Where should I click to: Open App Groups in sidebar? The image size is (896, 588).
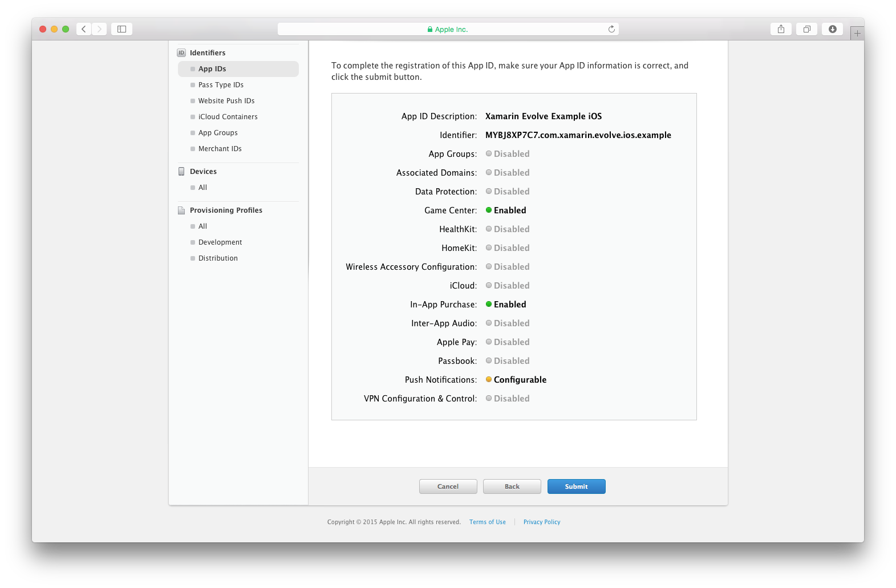click(218, 133)
